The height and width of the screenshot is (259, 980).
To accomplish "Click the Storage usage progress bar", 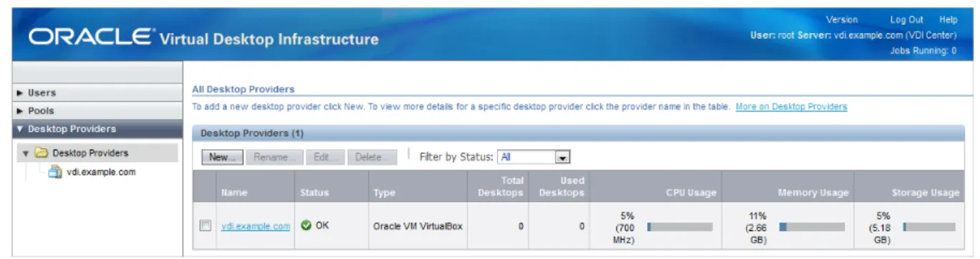I will click(x=929, y=226).
